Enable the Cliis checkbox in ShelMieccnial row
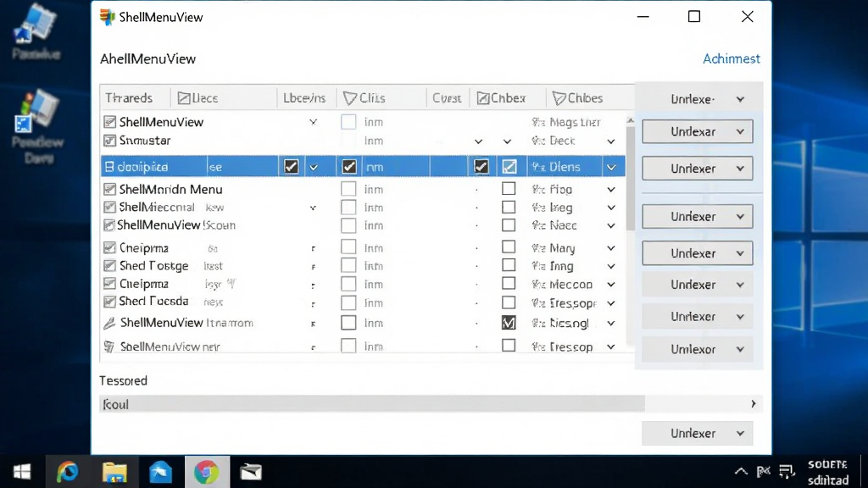 pos(348,208)
